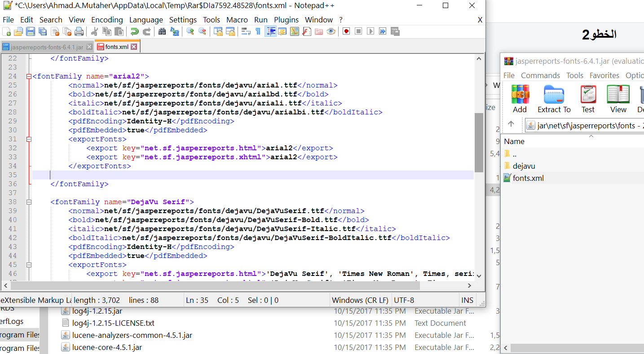This screenshot has height=354, width=644.
Task: Open Find with the binoculars icon
Action: [x=162, y=31]
